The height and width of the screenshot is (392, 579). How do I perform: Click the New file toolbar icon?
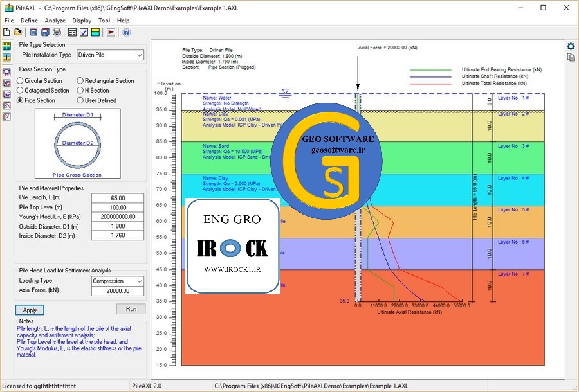tap(7, 32)
